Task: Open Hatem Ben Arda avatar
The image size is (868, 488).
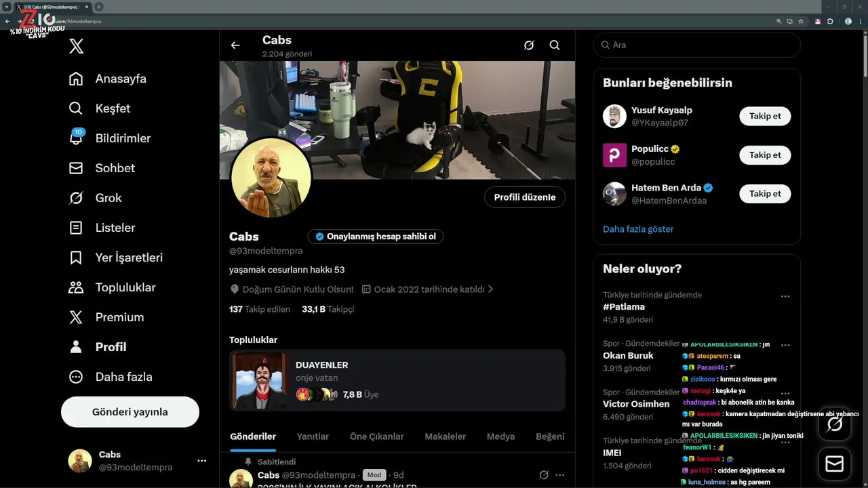Action: click(x=614, y=194)
